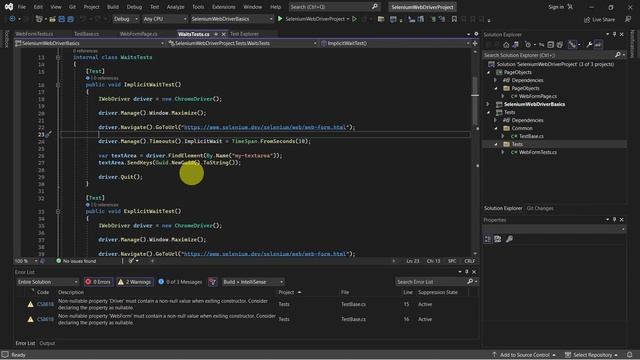Switch to Test Explorer tab
640x360 pixels.
pos(244,34)
